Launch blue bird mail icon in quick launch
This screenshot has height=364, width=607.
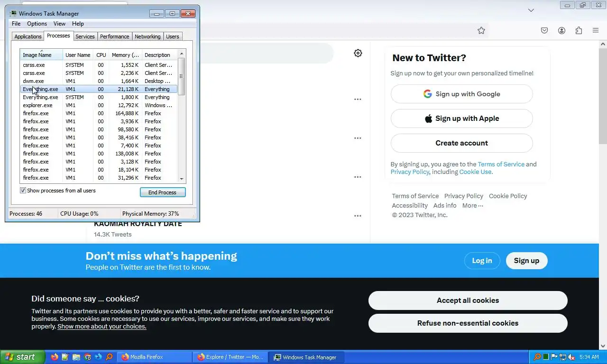tap(98, 357)
